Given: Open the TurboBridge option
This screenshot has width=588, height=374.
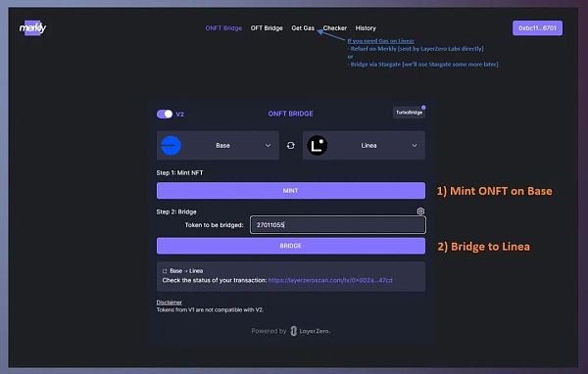Looking at the screenshot, I should 409,113.
